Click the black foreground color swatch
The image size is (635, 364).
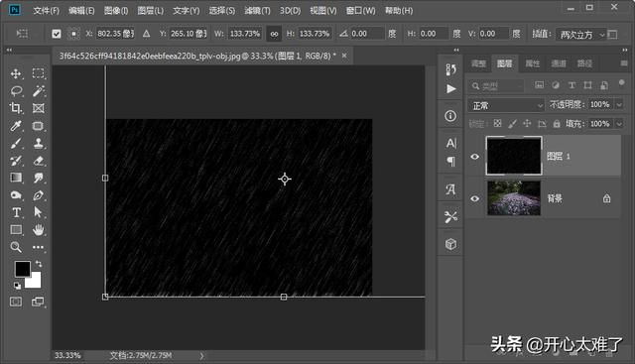[x=22, y=269]
